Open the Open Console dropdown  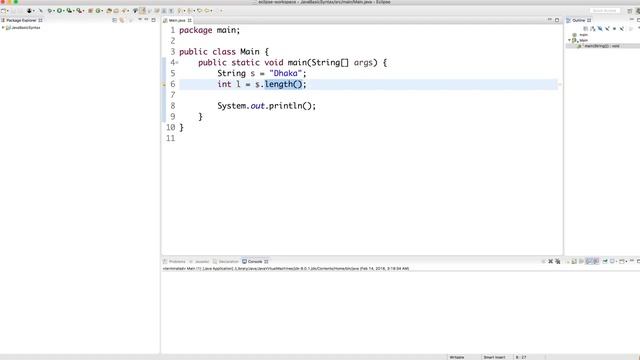coord(627,262)
